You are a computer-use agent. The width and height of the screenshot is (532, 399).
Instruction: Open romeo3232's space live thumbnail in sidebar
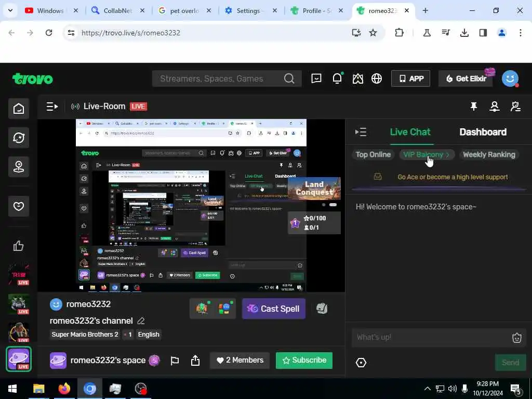coord(19,359)
